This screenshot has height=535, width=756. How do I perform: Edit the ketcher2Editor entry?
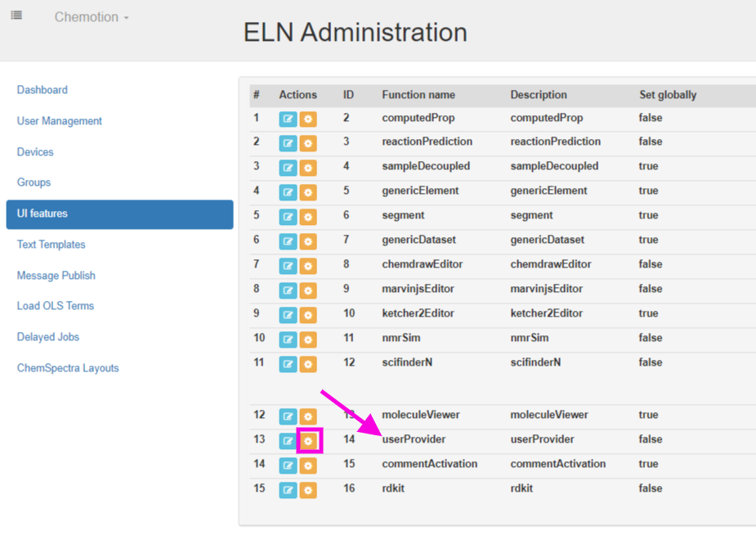(288, 315)
